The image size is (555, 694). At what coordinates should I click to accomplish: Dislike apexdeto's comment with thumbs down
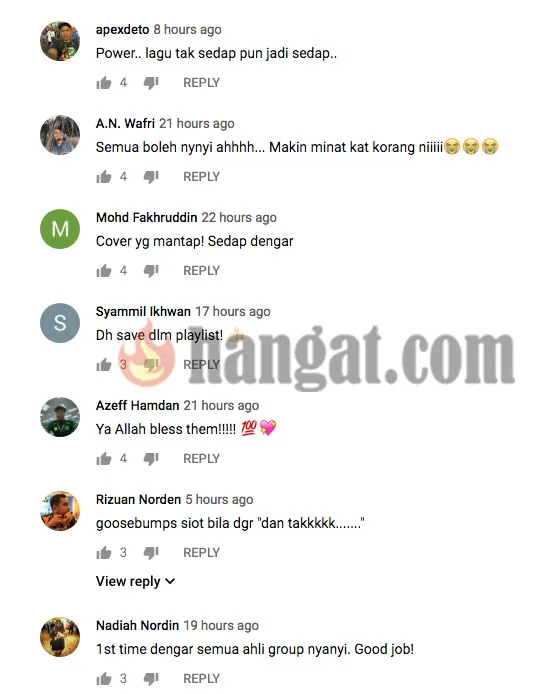click(x=151, y=83)
